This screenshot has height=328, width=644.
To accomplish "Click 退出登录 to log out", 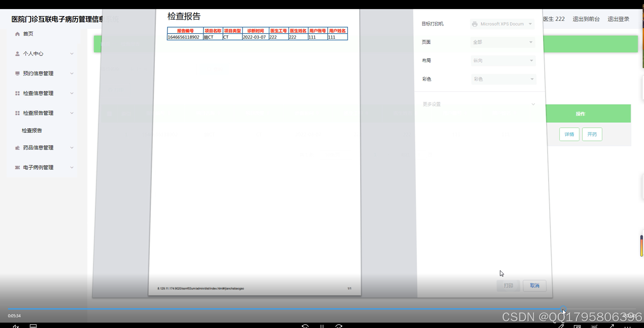I will (x=619, y=19).
